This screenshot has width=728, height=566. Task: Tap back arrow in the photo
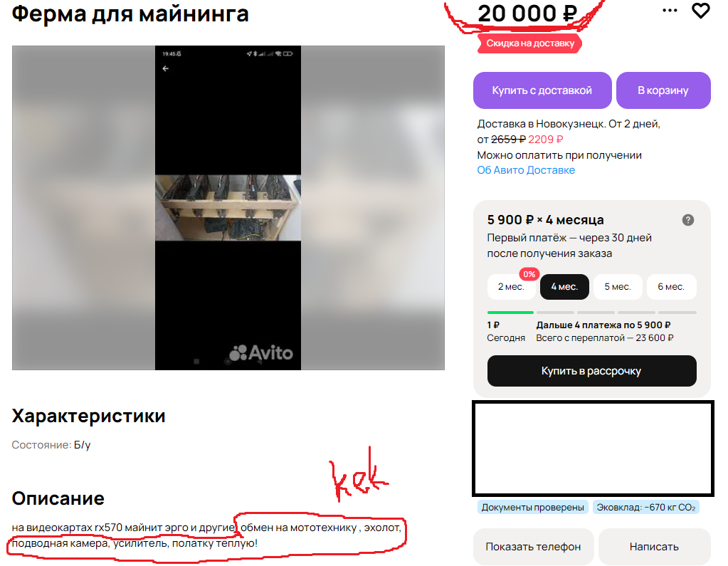[x=166, y=69]
